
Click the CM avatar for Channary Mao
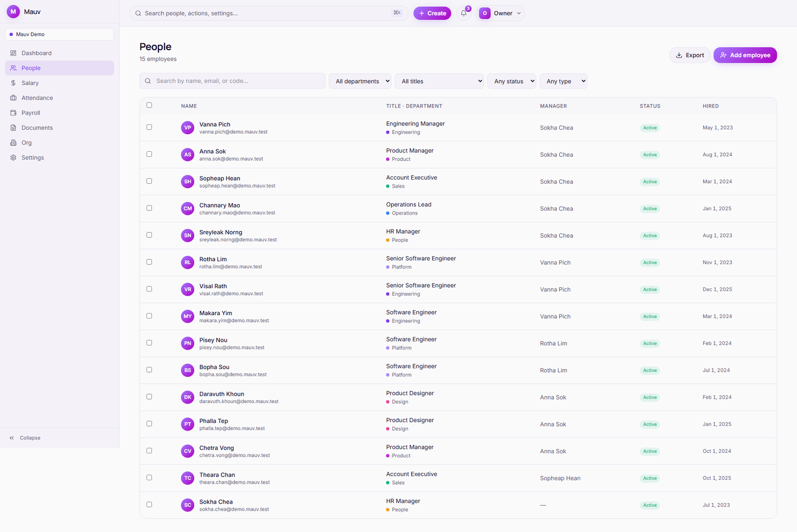tap(188, 209)
